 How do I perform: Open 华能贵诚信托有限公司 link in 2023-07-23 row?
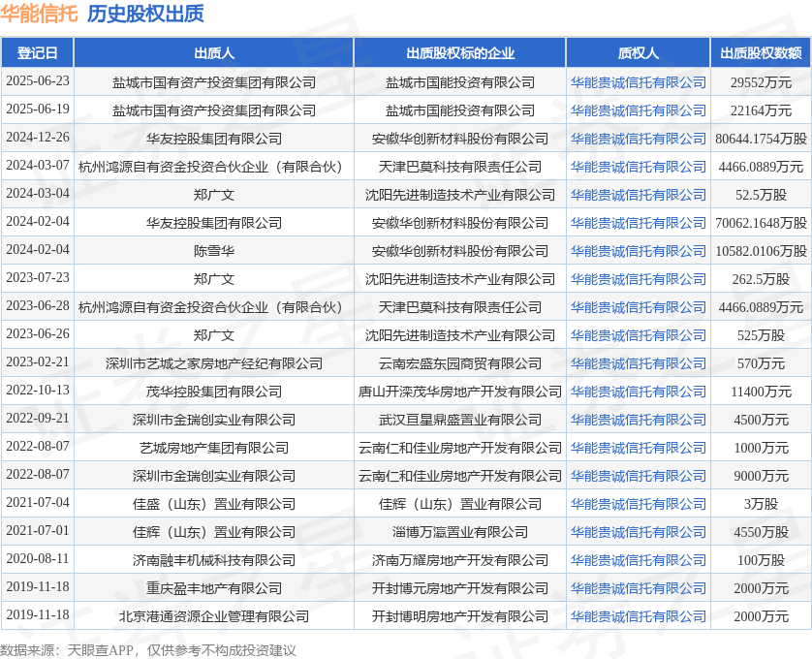point(638,279)
